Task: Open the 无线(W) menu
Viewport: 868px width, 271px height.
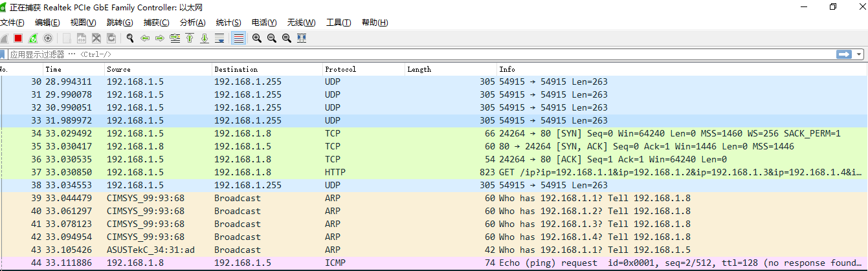Action: (301, 23)
